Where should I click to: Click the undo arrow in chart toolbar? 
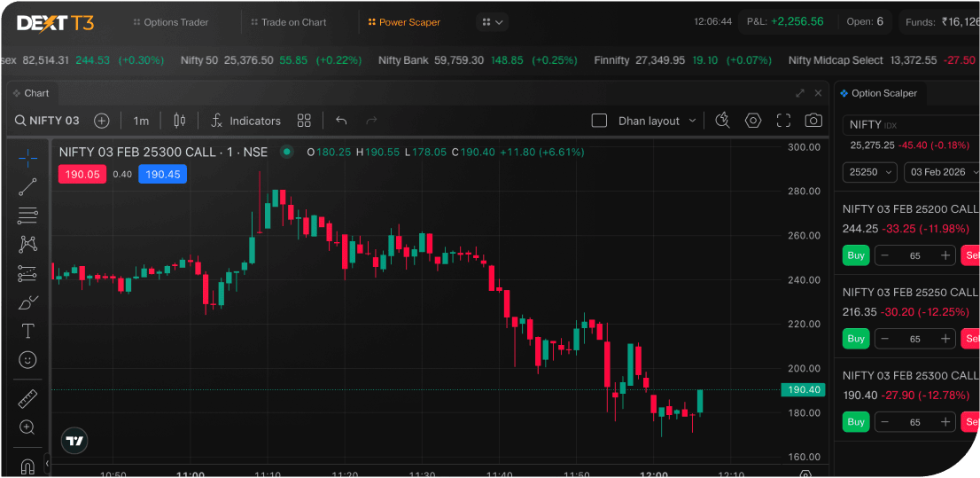(341, 121)
